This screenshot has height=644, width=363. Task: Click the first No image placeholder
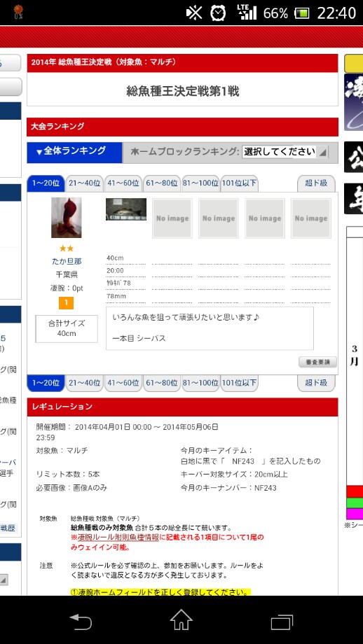point(172,218)
